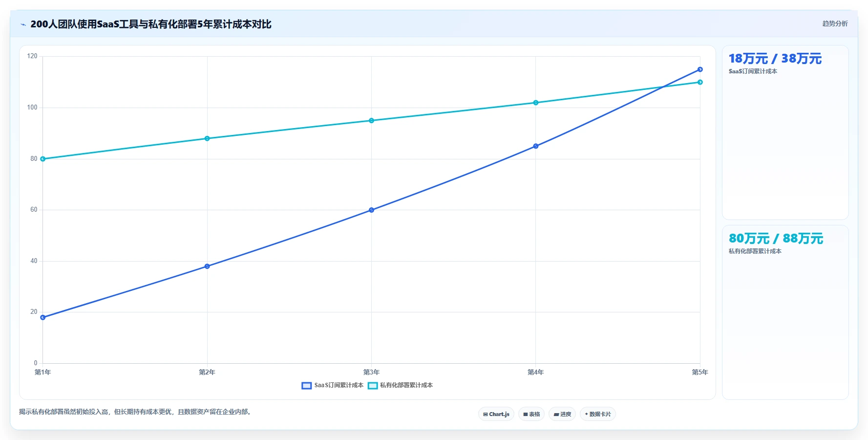Select the SaaS data point at 第2年
Image resolution: width=868 pixels, height=440 pixels.
point(207,266)
